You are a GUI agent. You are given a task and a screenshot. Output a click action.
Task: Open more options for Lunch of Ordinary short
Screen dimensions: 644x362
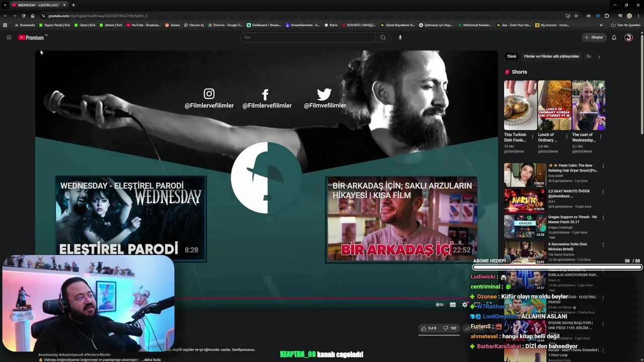pos(567,136)
